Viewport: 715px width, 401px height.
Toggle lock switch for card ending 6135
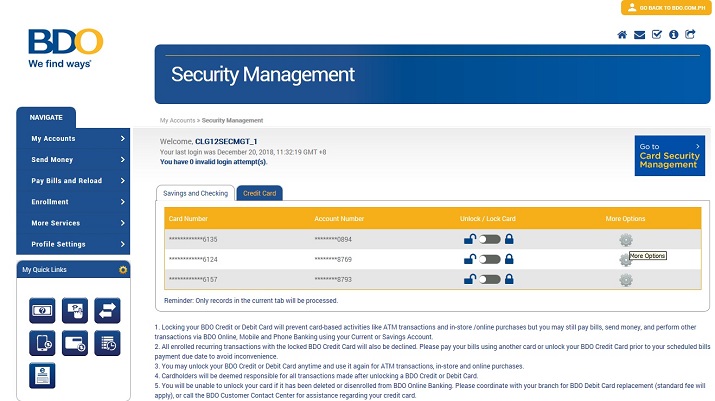pyautogui.click(x=490, y=239)
